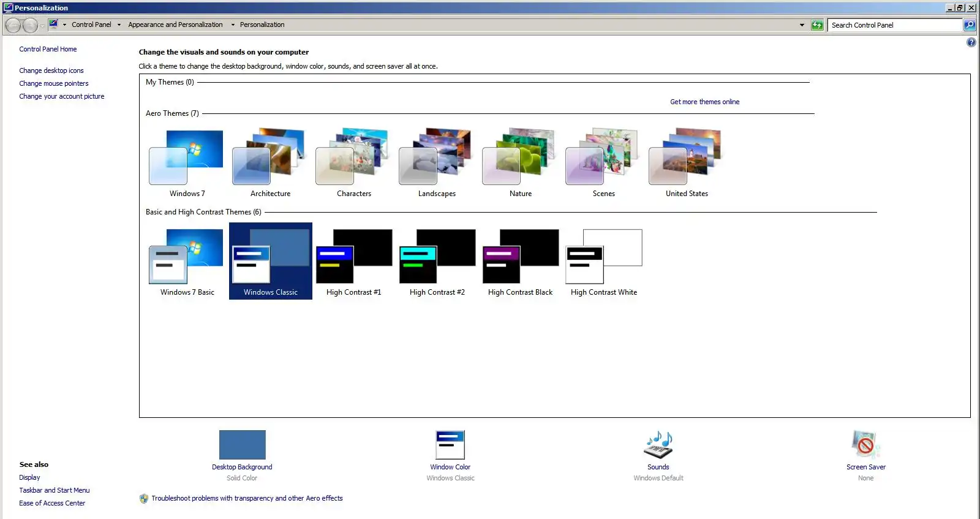Open Display link under See also

(29, 477)
